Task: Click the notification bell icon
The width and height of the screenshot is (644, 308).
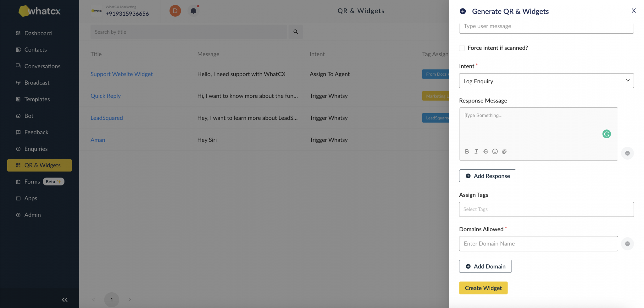Action: click(193, 10)
